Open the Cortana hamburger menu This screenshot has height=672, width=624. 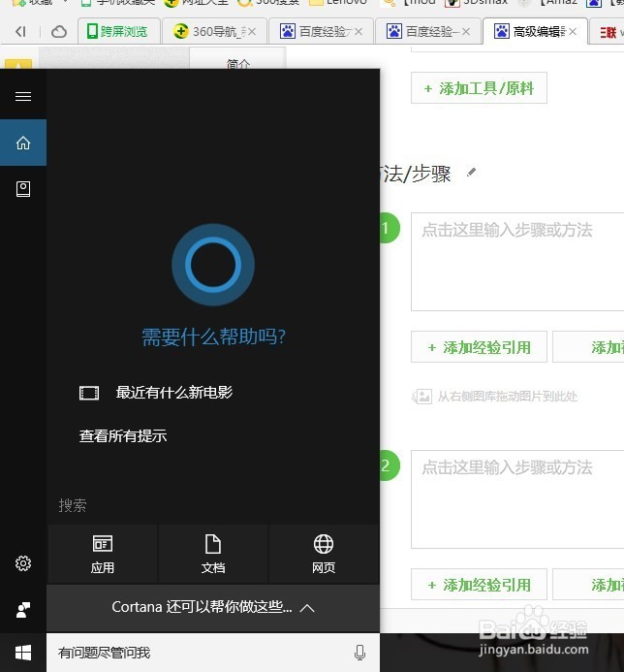point(23,96)
